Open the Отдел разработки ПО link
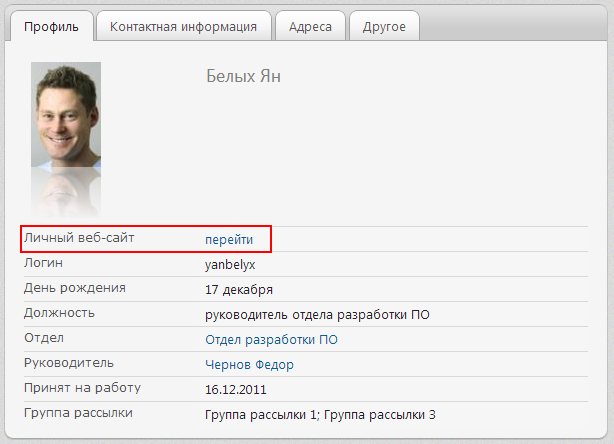The width and height of the screenshot is (614, 444). tap(271, 339)
